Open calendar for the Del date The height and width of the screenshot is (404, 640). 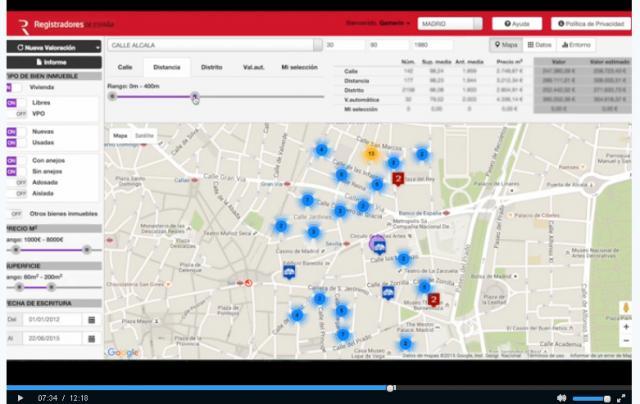point(91,320)
